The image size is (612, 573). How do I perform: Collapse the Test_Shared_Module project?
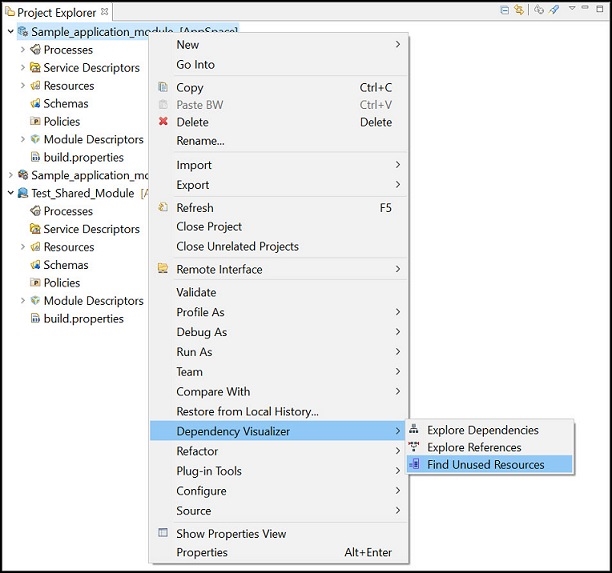pos(11,193)
